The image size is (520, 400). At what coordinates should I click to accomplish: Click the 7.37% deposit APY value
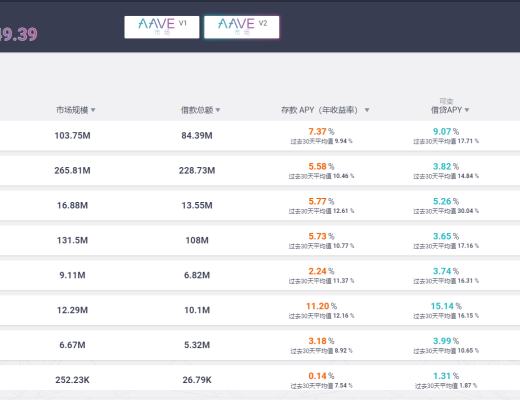pyautogui.click(x=321, y=131)
